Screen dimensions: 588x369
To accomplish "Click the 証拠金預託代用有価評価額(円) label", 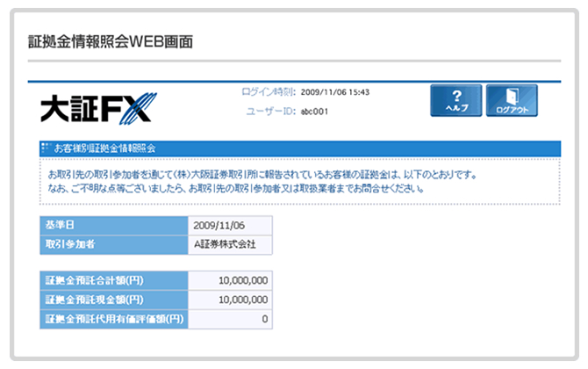I will pyautogui.click(x=114, y=320).
